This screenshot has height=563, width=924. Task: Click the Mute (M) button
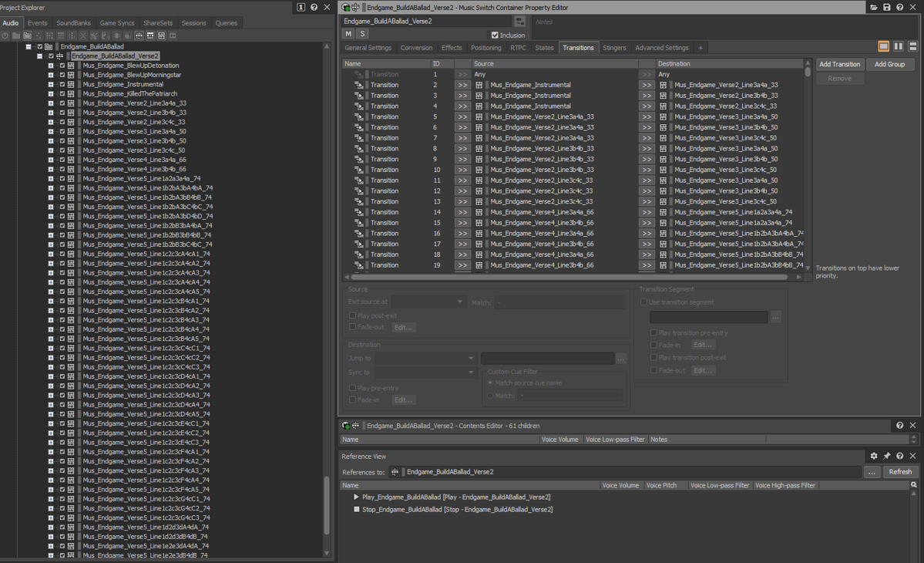[348, 34]
